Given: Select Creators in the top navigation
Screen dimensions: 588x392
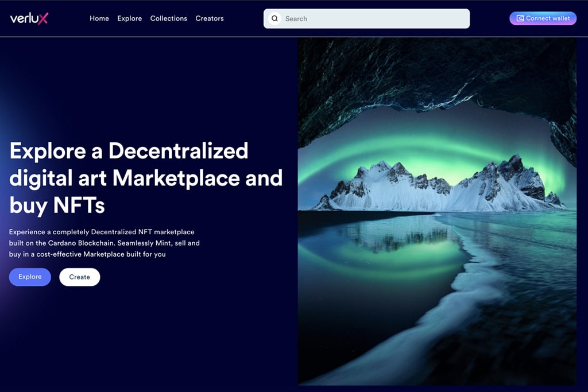Looking at the screenshot, I should (x=209, y=18).
